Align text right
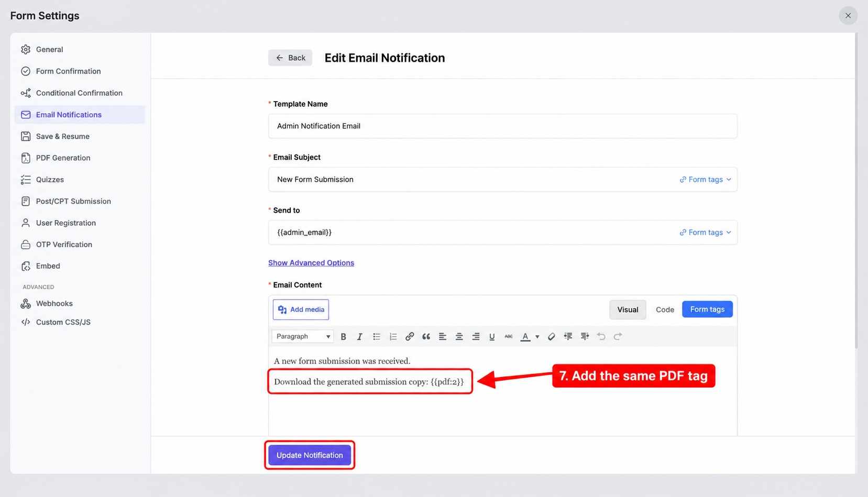 (x=476, y=337)
